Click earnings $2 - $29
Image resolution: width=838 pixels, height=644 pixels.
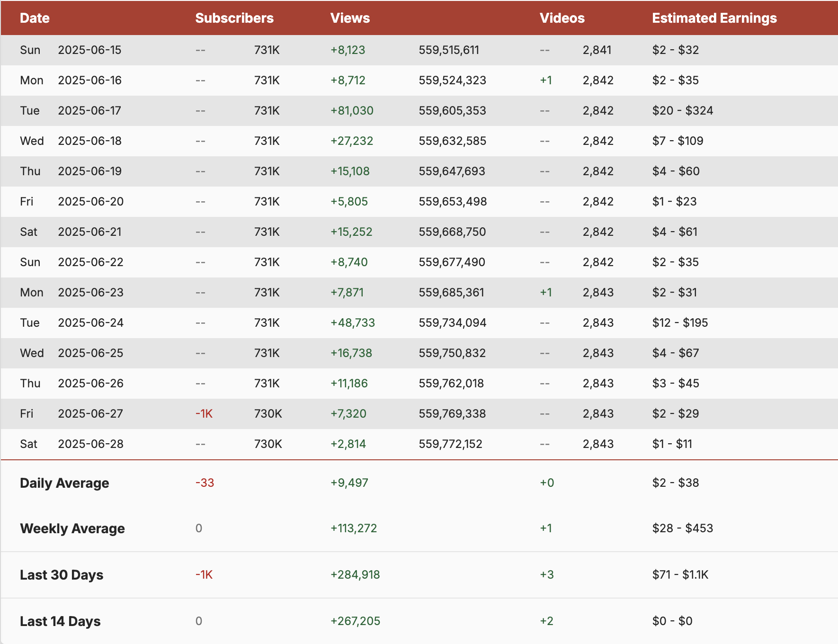coord(676,414)
